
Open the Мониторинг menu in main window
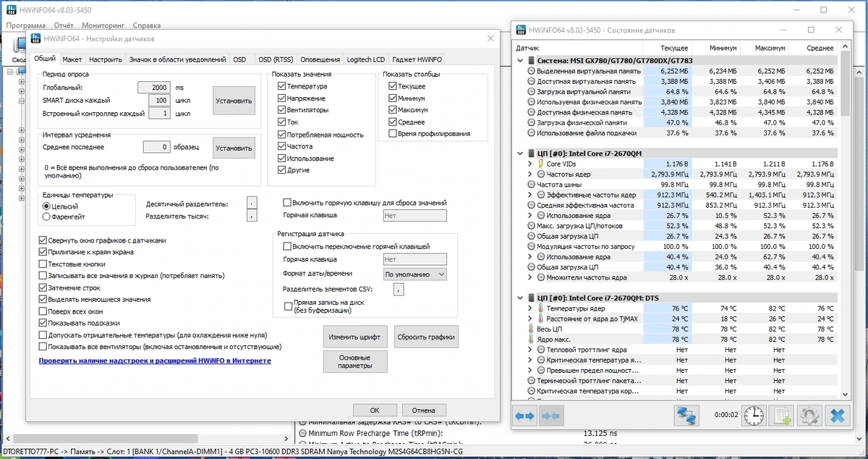pyautogui.click(x=103, y=25)
